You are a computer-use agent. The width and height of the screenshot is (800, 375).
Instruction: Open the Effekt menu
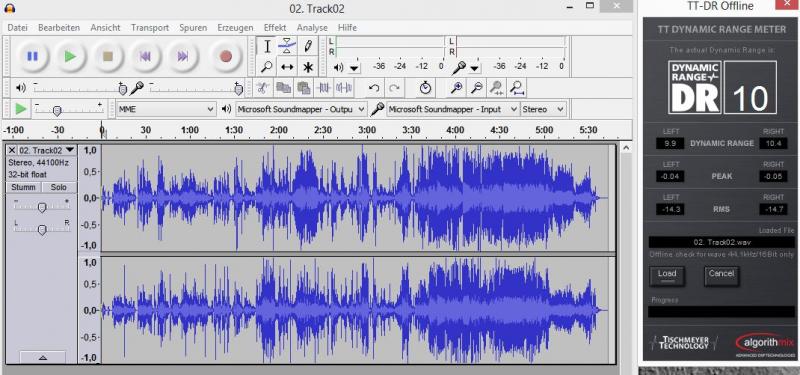tap(275, 28)
